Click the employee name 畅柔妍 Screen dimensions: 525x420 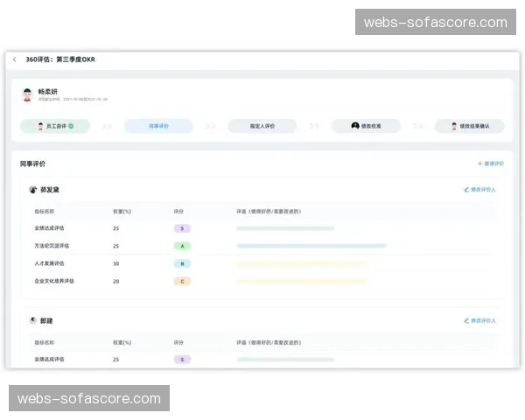click(48, 91)
